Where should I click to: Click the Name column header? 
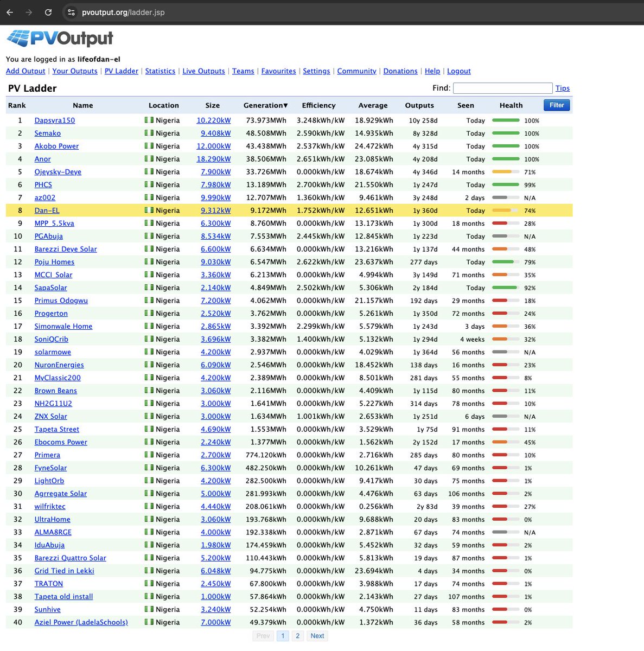[83, 105]
